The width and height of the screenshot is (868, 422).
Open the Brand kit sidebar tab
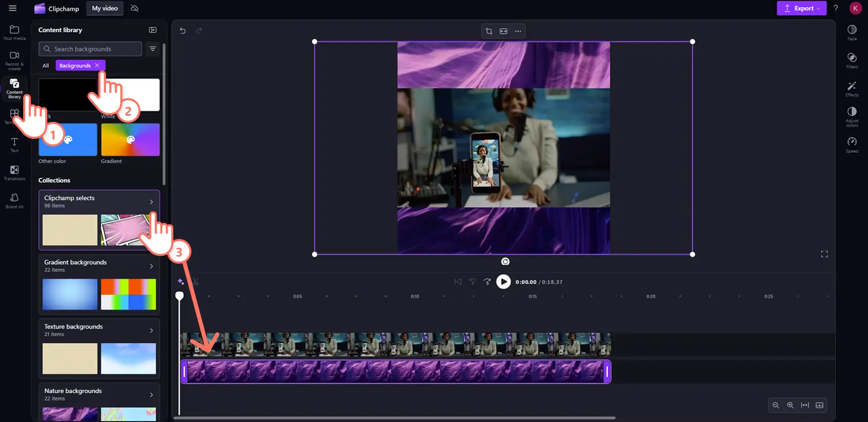coord(14,201)
